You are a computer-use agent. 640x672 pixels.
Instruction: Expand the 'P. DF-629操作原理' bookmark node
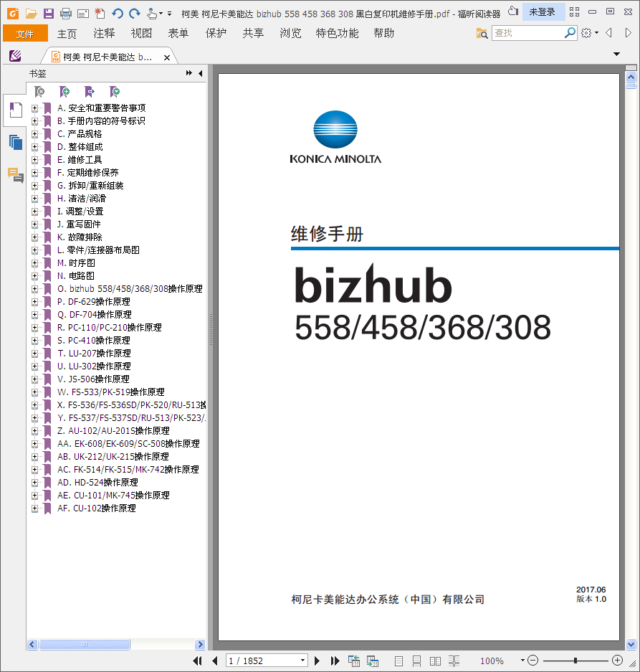click(x=34, y=302)
